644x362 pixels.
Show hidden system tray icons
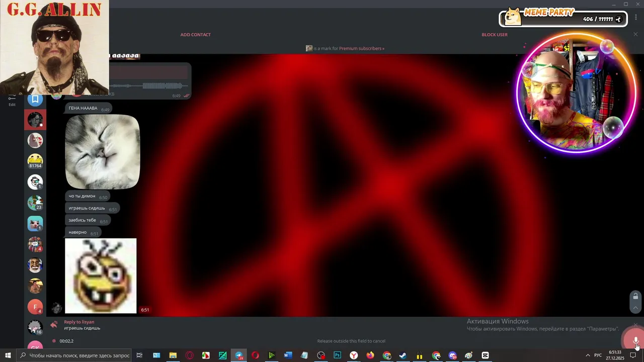click(588, 355)
